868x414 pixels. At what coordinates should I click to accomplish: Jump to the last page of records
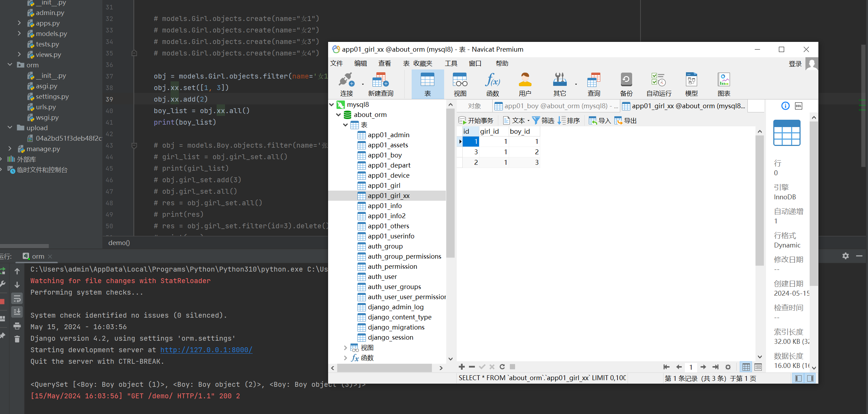tap(715, 367)
